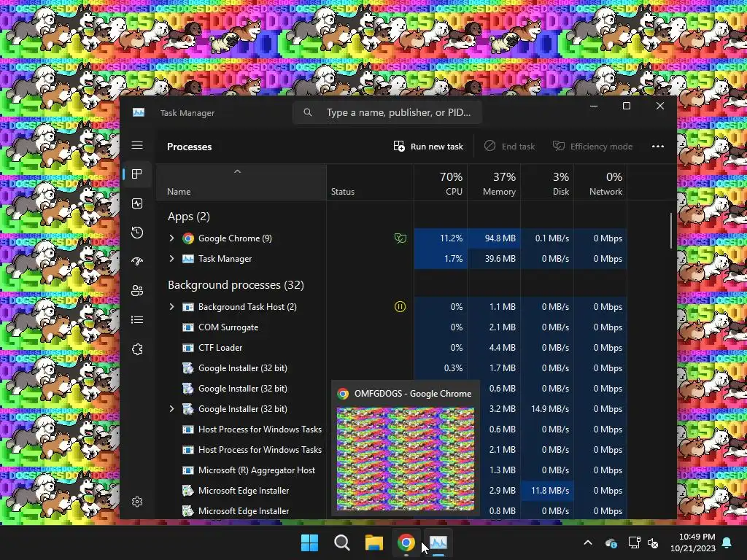747x560 pixels.
Task: Select the first Microsoft Edge Installer row
Action: (x=244, y=491)
